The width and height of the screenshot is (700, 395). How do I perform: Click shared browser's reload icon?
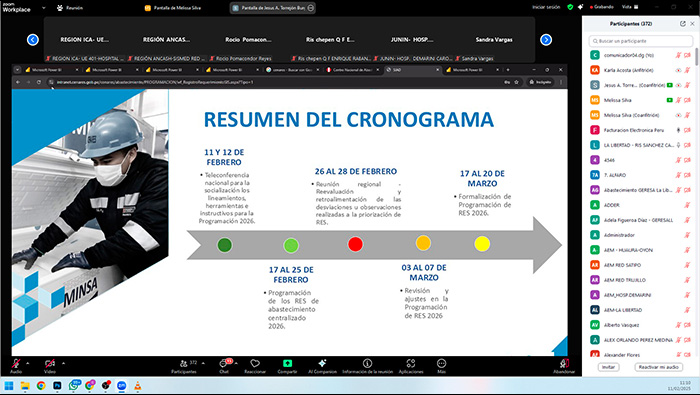tap(39, 82)
